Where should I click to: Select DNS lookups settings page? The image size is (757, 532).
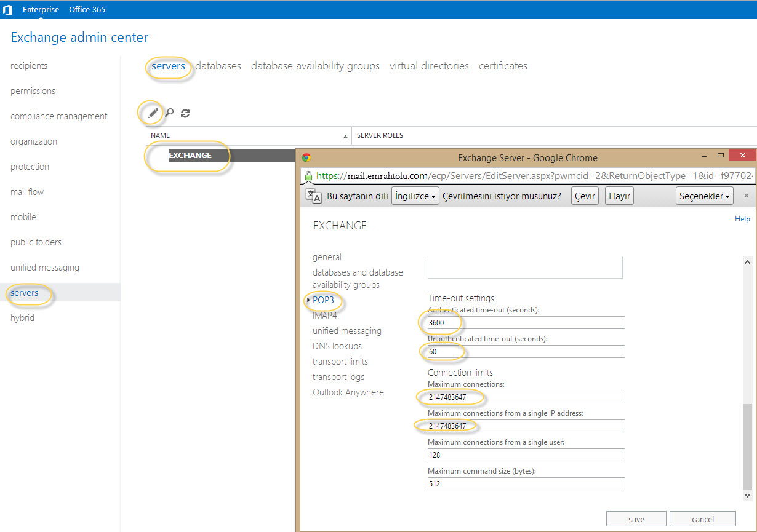(x=337, y=346)
